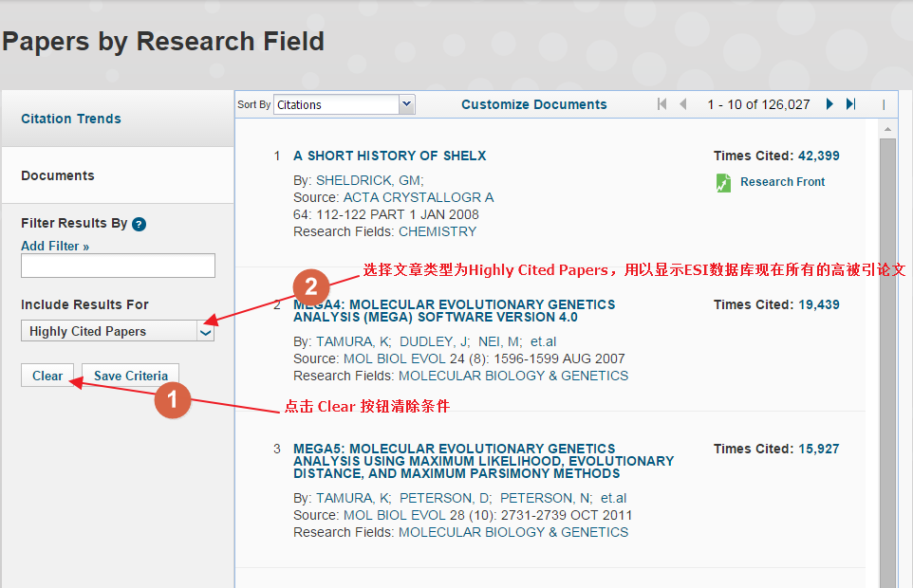Click author TAMURA, K on MEGA4 paper
Screen dimensions: 913x588
click(353, 341)
